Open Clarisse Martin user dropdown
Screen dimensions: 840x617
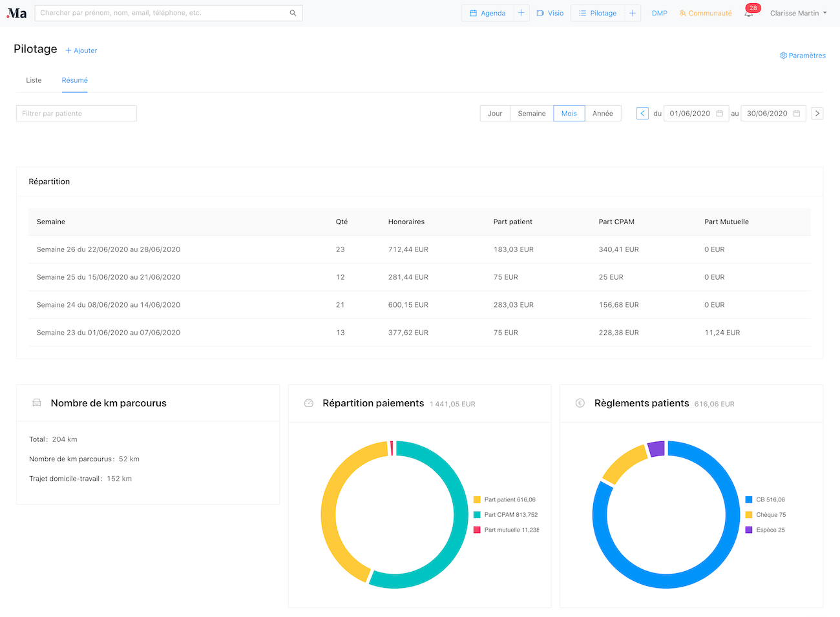coord(798,13)
